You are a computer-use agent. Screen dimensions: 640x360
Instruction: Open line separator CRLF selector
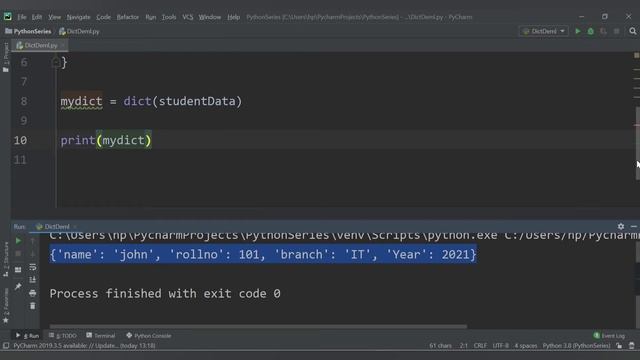[480, 346]
